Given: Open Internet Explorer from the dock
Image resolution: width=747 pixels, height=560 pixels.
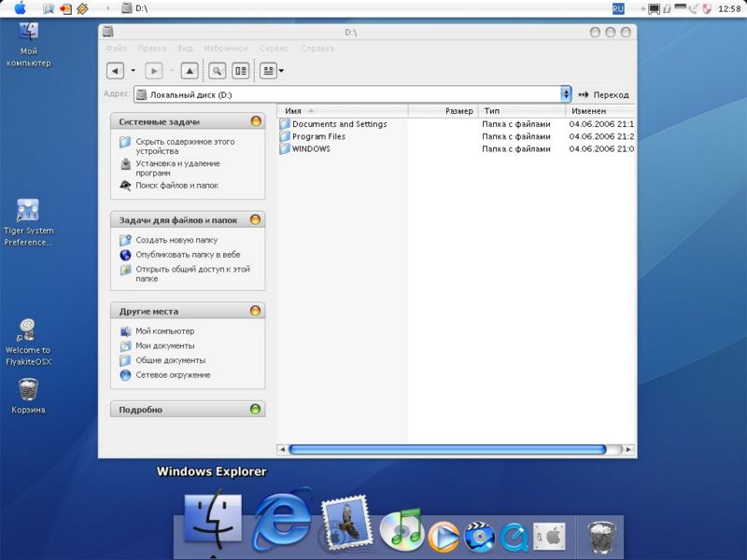Looking at the screenshot, I should (283, 520).
